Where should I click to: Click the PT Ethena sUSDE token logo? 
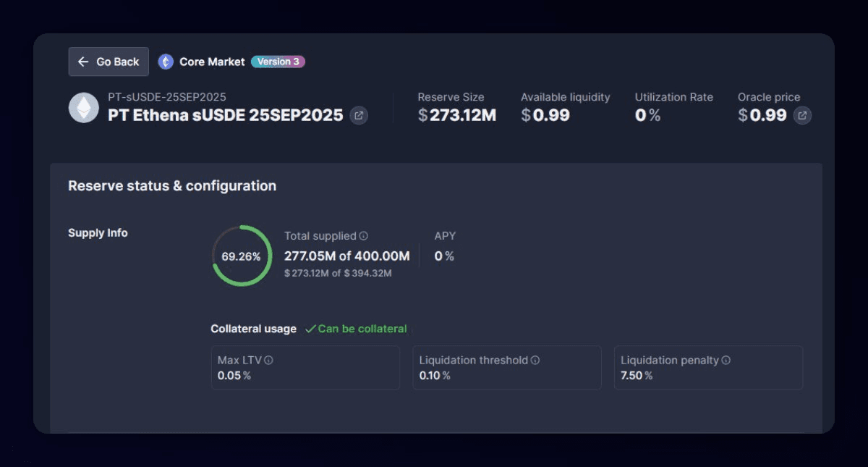click(84, 107)
